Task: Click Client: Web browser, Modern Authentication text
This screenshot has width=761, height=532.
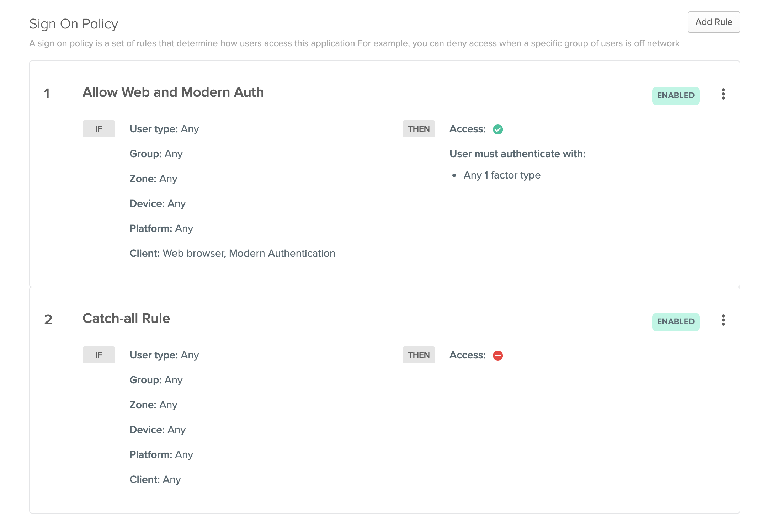Action: (x=232, y=254)
